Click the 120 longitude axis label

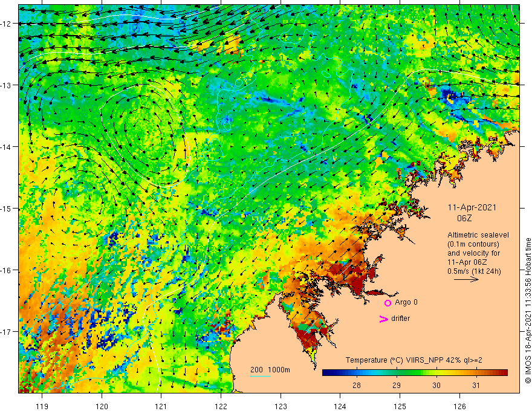102,406
